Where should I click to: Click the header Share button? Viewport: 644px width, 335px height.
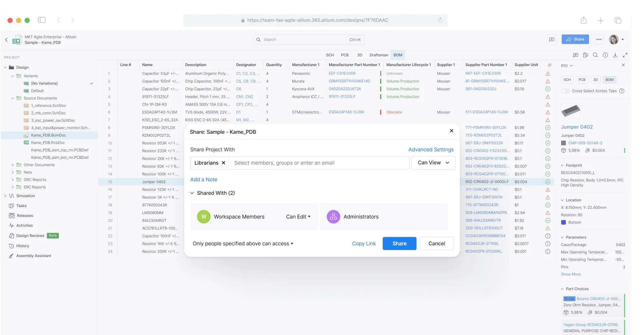pyautogui.click(x=575, y=40)
